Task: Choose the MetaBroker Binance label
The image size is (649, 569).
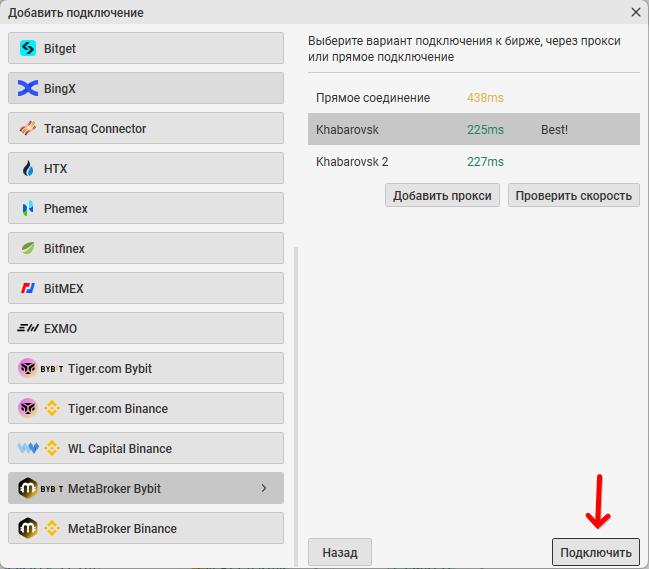Action: [122, 528]
